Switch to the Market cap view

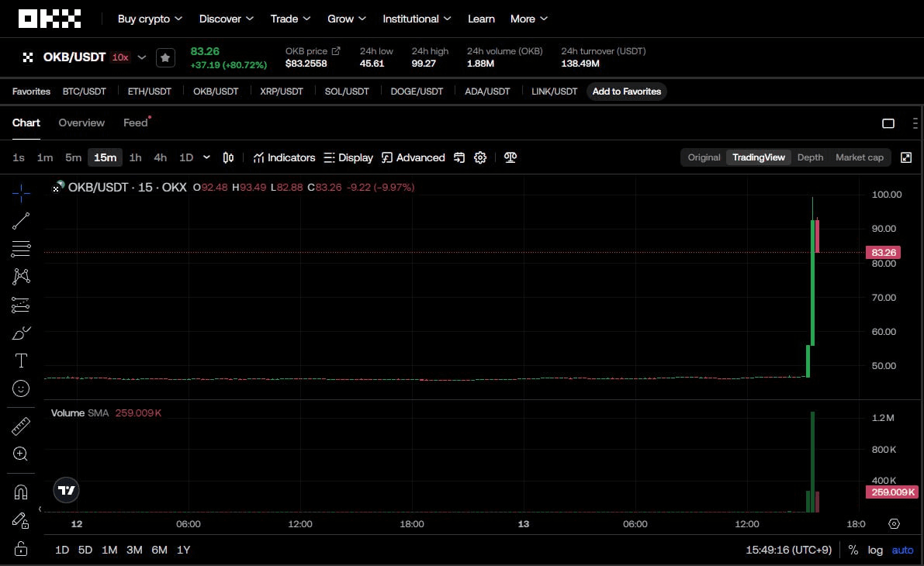tap(859, 157)
